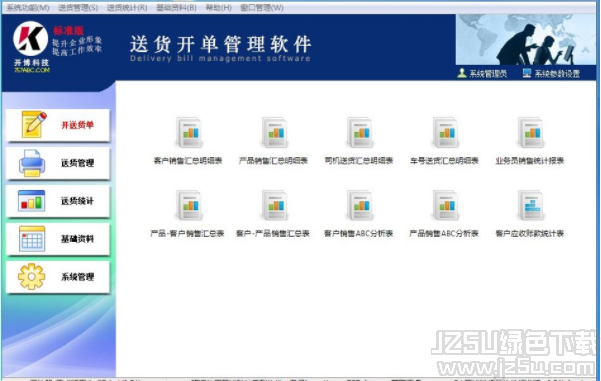The width and height of the screenshot is (601, 381).
Task: Click the gear icon for 系统管理
Action: (x=31, y=276)
